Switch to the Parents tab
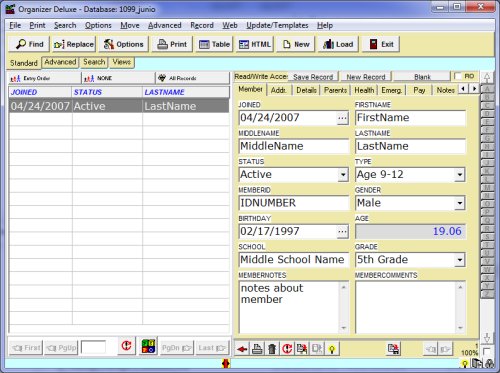The width and height of the screenshot is (500, 373). tap(335, 90)
